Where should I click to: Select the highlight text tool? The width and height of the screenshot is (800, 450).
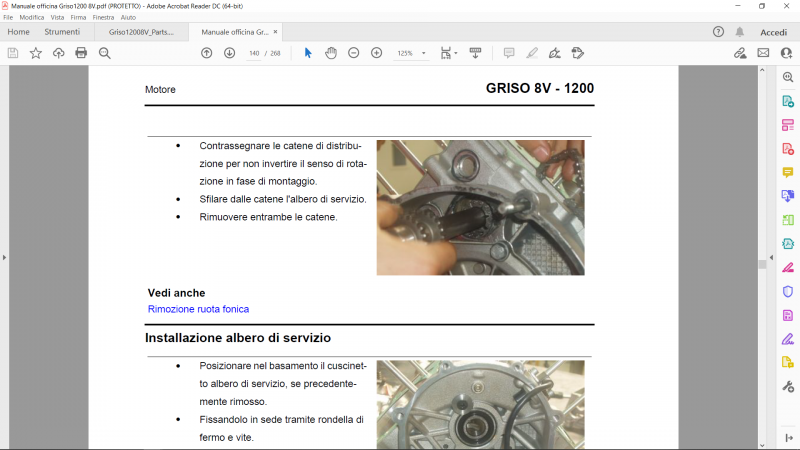532,53
